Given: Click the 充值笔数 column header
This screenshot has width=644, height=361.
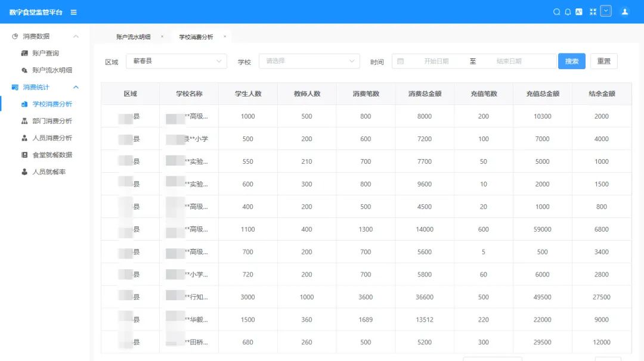Looking at the screenshot, I should [484, 94].
